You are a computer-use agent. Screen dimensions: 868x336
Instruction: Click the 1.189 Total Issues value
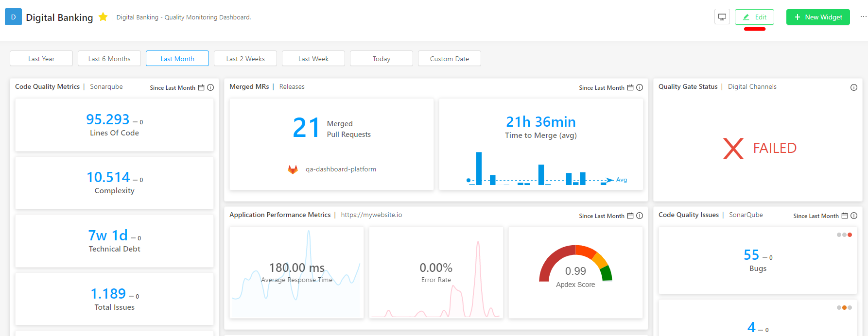(x=108, y=294)
